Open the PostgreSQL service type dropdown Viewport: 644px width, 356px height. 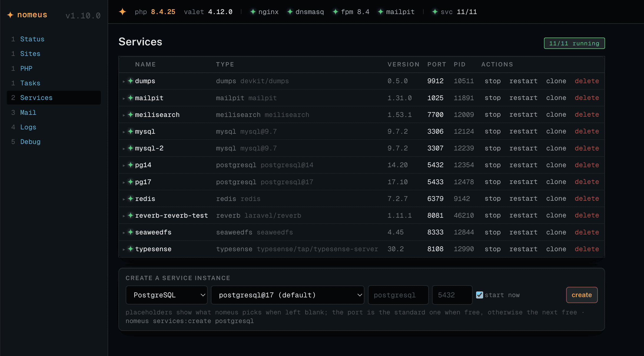tap(167, 295)
